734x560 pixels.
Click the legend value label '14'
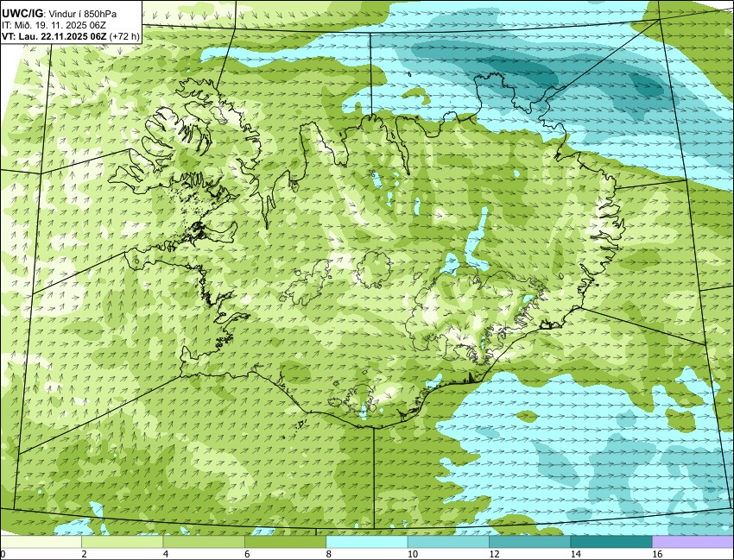[x=575, y=554]
